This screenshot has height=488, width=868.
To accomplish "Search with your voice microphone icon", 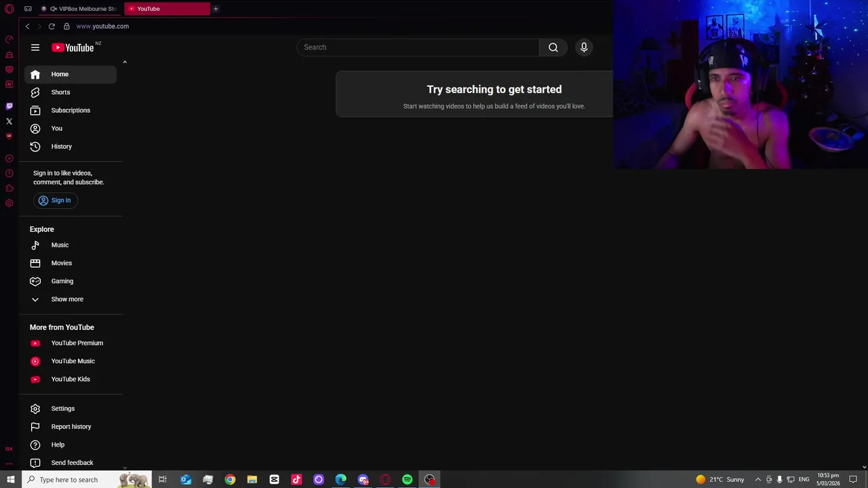I will point(584,47).
